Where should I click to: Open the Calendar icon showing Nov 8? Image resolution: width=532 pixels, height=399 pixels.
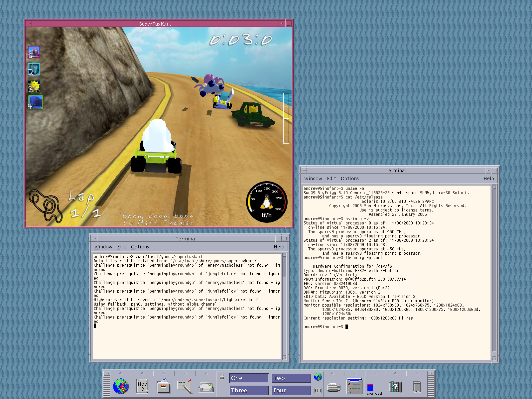pos(142,386)
